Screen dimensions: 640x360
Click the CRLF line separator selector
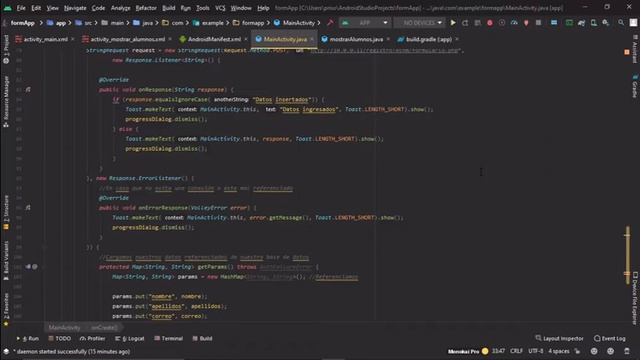(516, 351)
